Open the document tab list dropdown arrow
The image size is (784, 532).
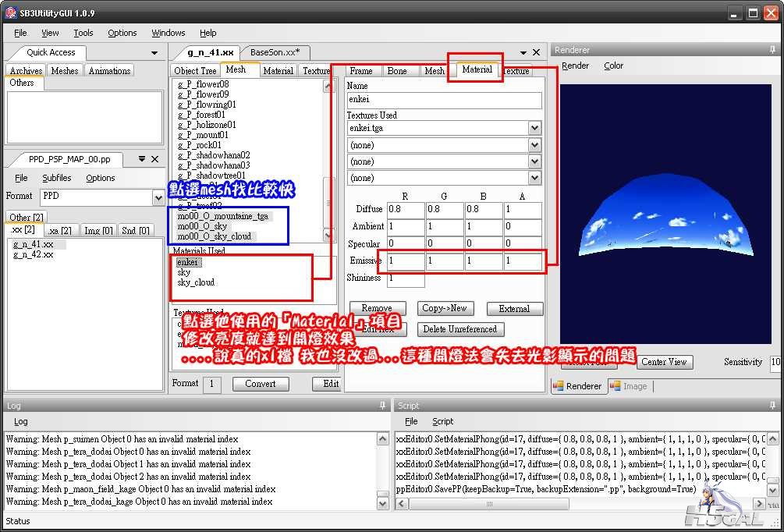pyautogui.click(x=523, y=52)
